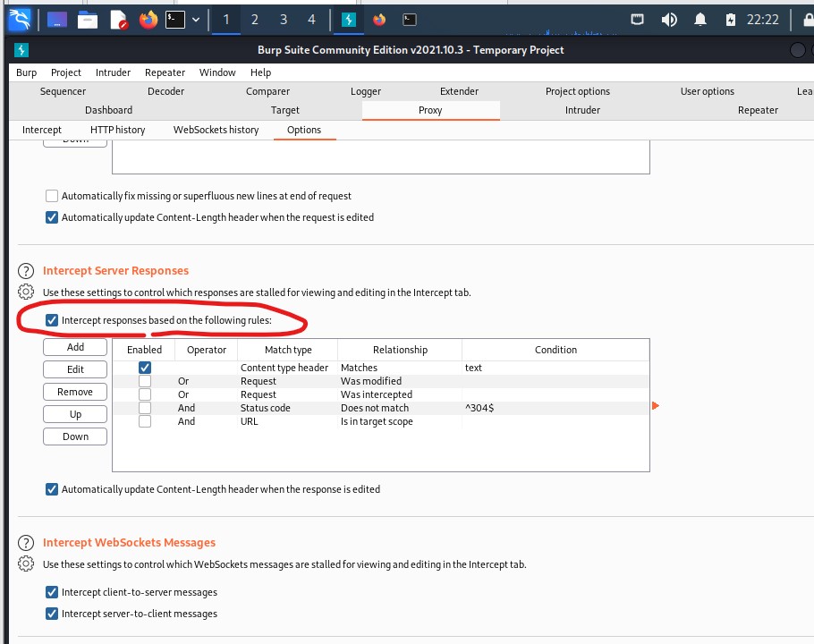Switch to workspace 2
Viewport: 814px width, 644px height.
pyautogui.click(x=254, y=20)
